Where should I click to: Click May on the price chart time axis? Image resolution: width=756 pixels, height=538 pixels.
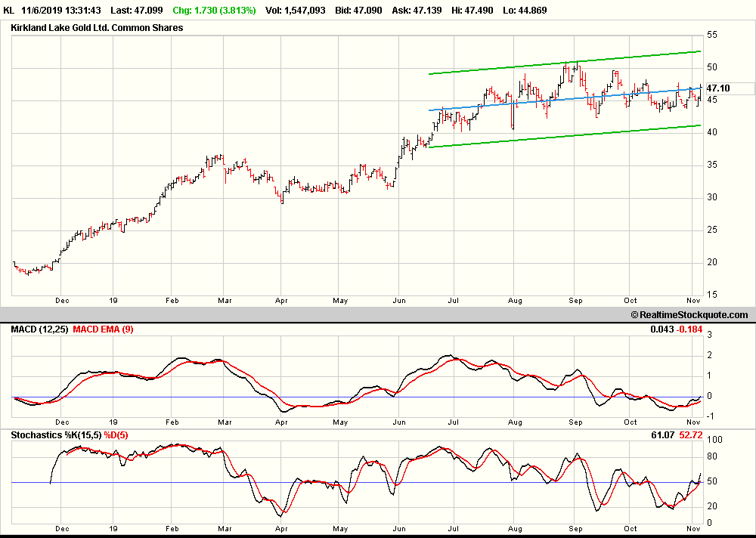340,300
